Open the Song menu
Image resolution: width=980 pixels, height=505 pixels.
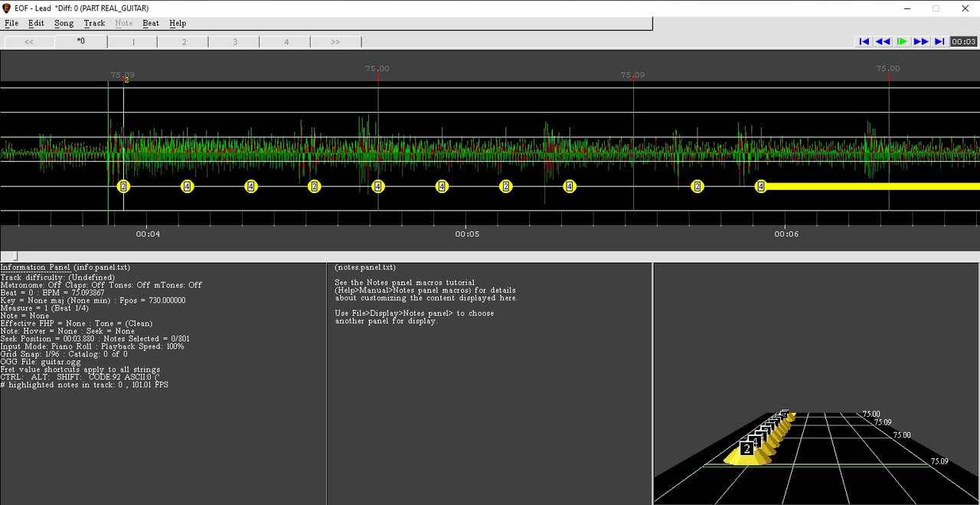tap(64, 23)
